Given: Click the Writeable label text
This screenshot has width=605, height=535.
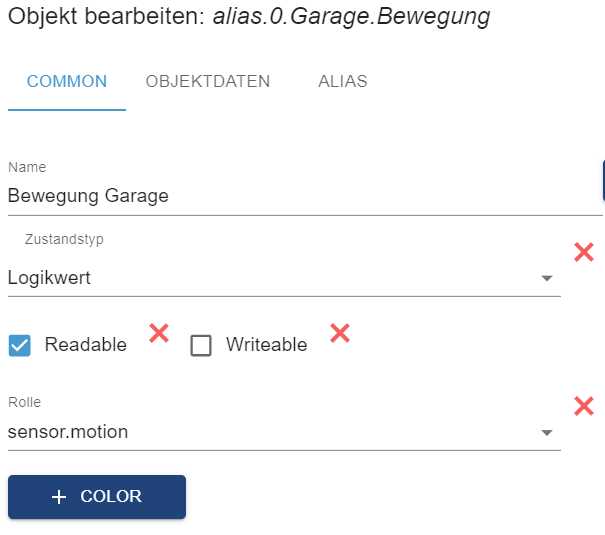Looking at the screenshot, I should point(266,345).
